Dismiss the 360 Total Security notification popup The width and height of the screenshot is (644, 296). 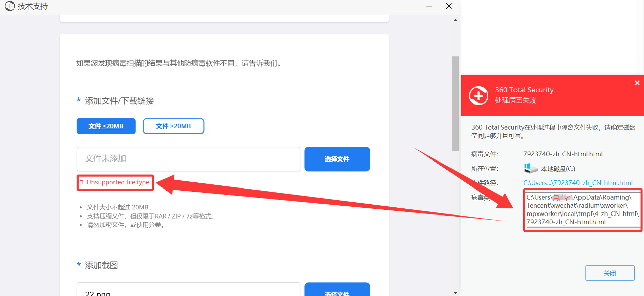click(637, 83)
